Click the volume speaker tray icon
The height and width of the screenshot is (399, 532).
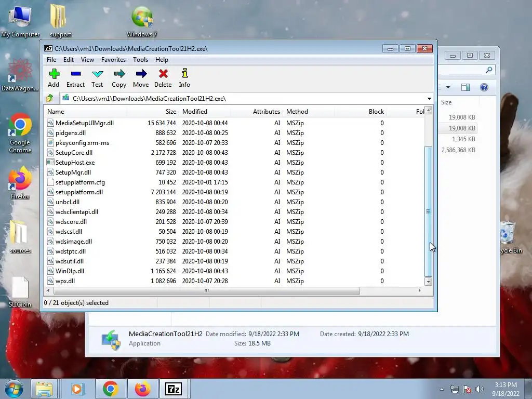[x=479, y=389]
